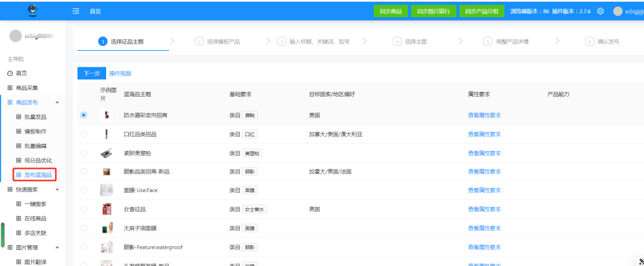Open example image for 眼影品类招商-新品
Viewport: 644px width, 266px height.
coord(106,172)
